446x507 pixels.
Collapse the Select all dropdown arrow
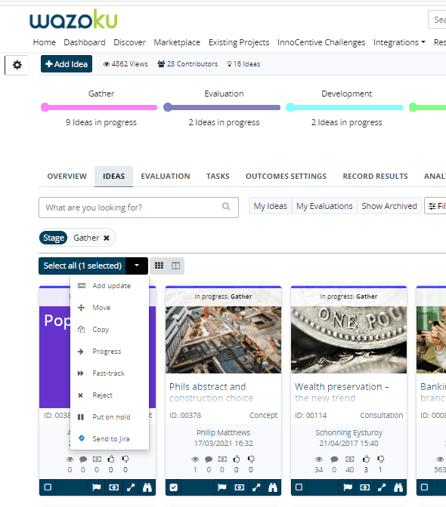coord(137,266)
